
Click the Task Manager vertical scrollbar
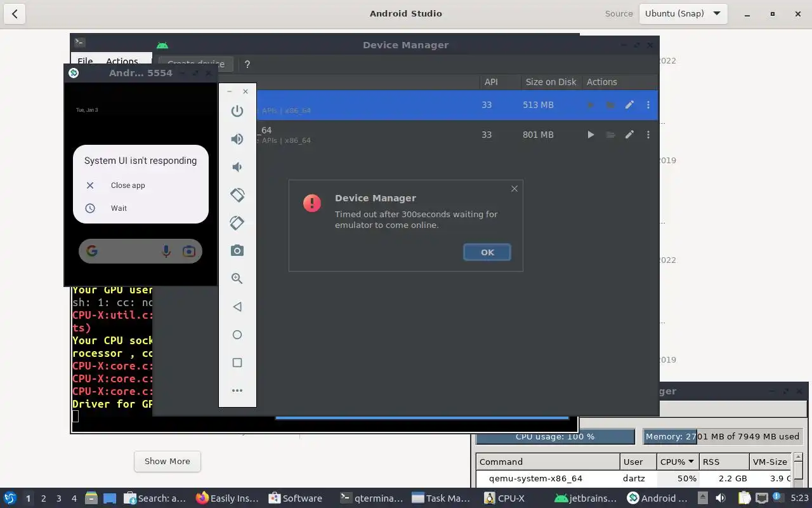(x=799, y=470)
